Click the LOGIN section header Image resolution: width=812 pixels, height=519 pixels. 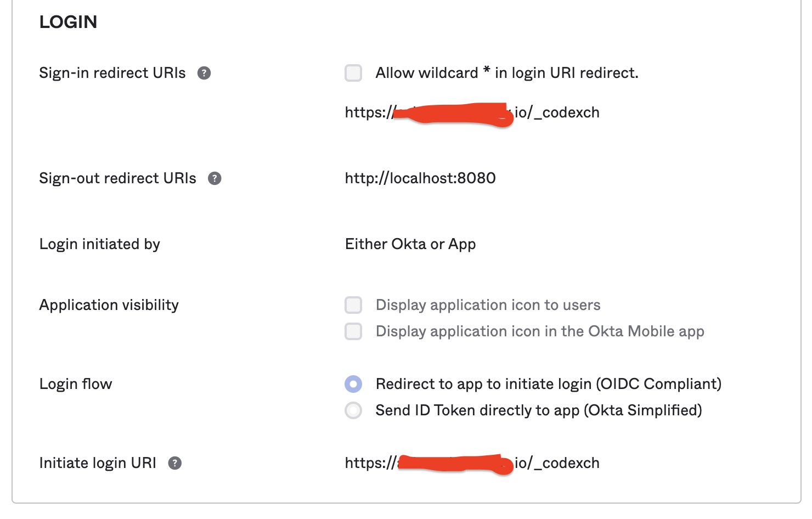68,21
